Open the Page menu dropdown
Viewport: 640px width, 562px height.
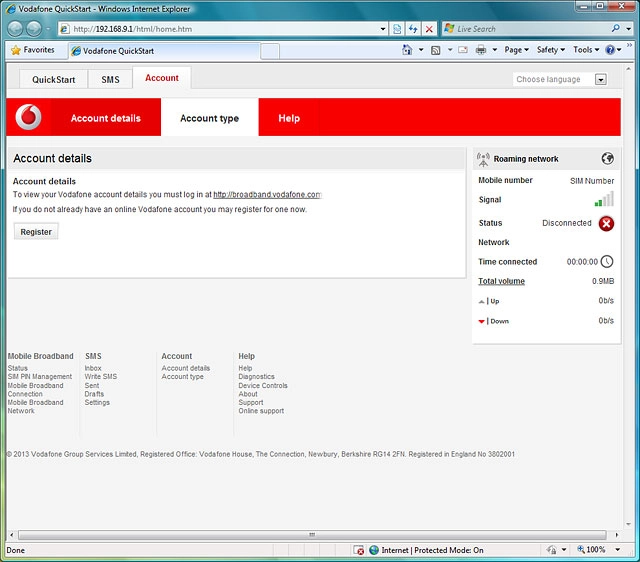(516, 50)
